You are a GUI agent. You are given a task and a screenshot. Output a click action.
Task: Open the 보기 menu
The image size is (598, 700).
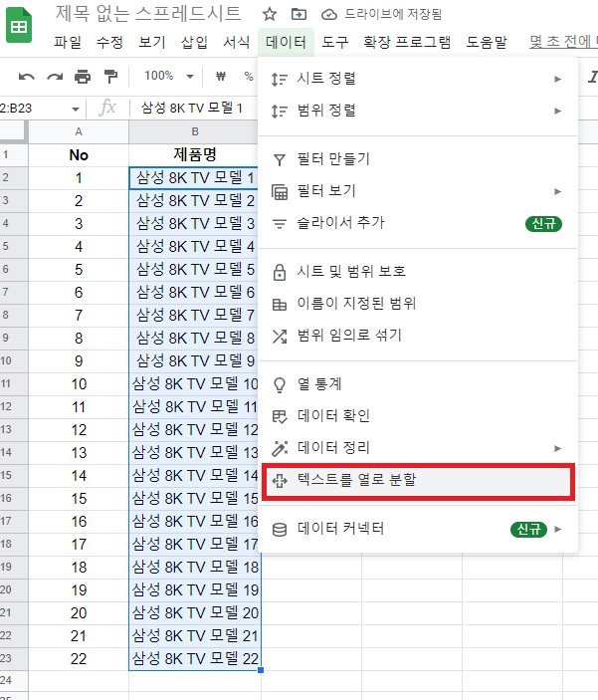[x=152, y=43]
